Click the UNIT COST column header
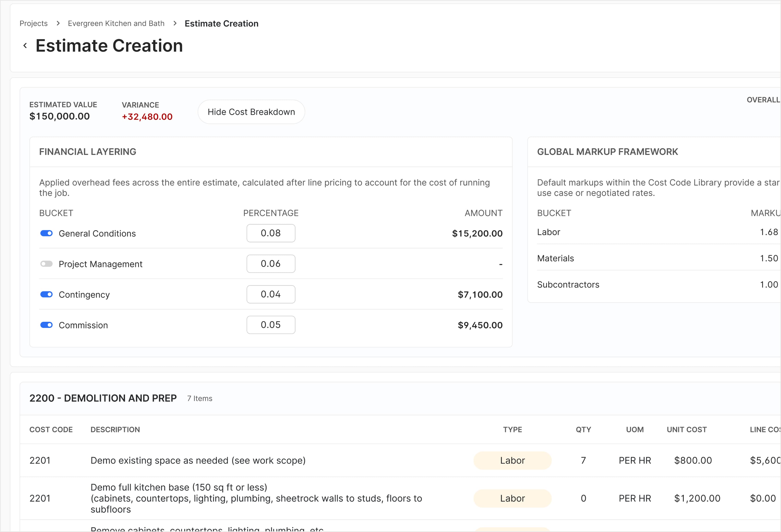Screen dimensions: 781x532 (x=687, y=430)
